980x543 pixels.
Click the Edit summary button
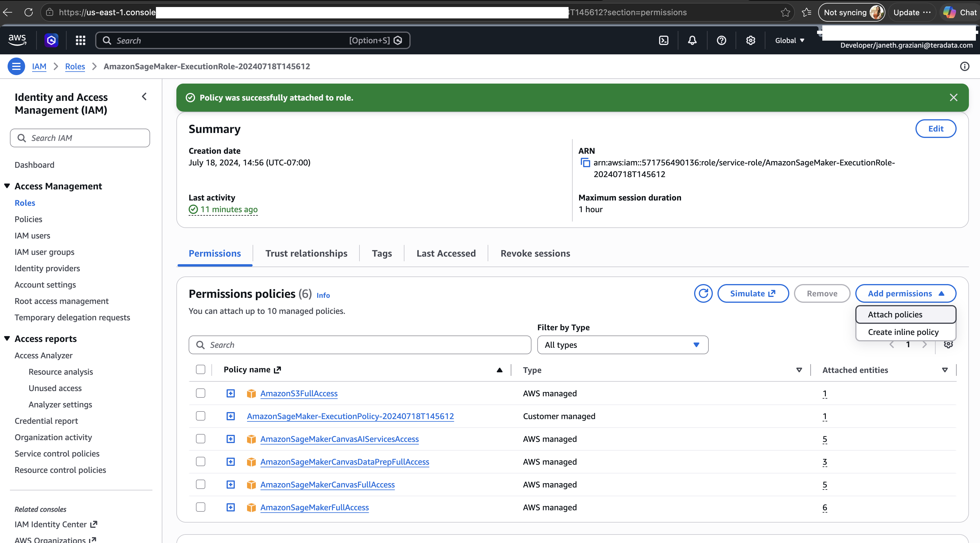[936, 129]
